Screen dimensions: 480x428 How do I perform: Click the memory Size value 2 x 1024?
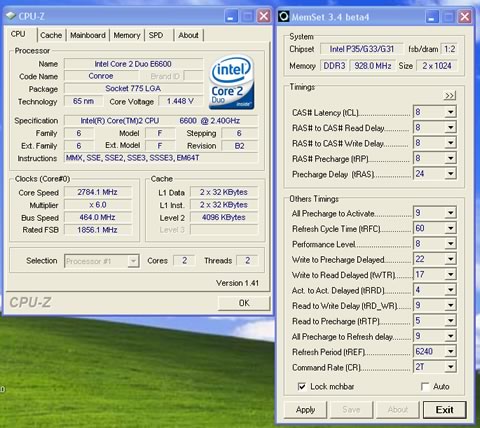(x=437, y=66)
